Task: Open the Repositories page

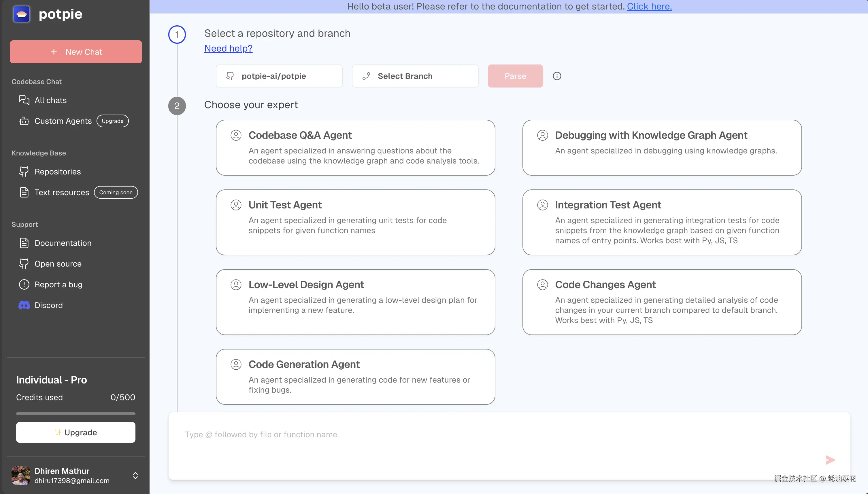Action: 57,172
